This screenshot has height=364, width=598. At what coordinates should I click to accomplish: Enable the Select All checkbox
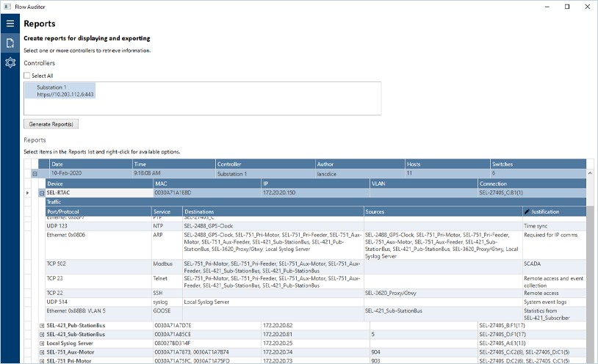click(x=27, y=76)
